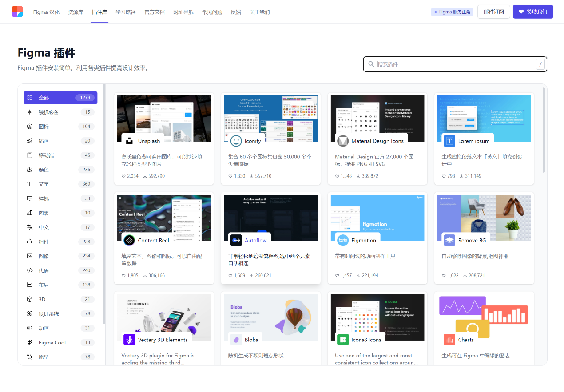Image resolution: width=564 pixels, height=392 pixels.
Task: Click the Figma 服务止端 notice badge
Action: pyautogui.click(x=452, y=12)
